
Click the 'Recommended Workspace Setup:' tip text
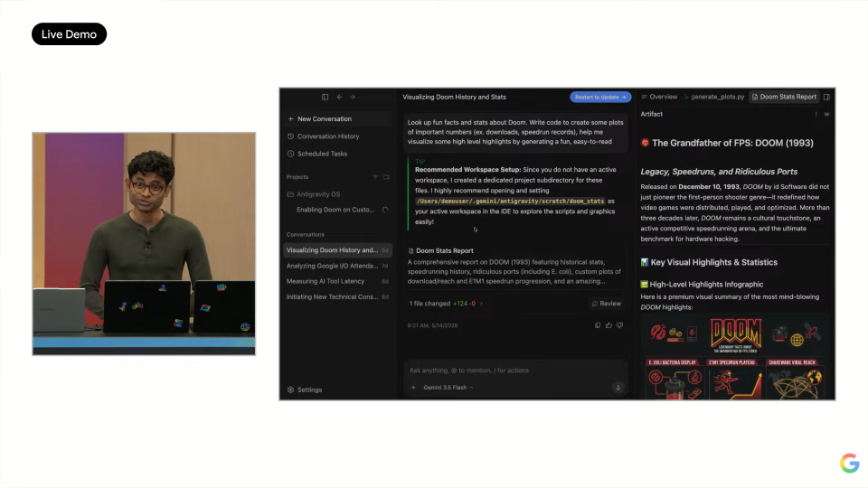pyautogui.click(x=467, y=170)
